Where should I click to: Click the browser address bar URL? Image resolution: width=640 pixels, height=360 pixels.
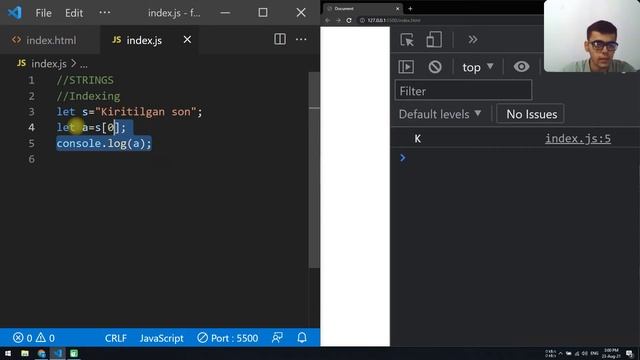coord(394,20)
